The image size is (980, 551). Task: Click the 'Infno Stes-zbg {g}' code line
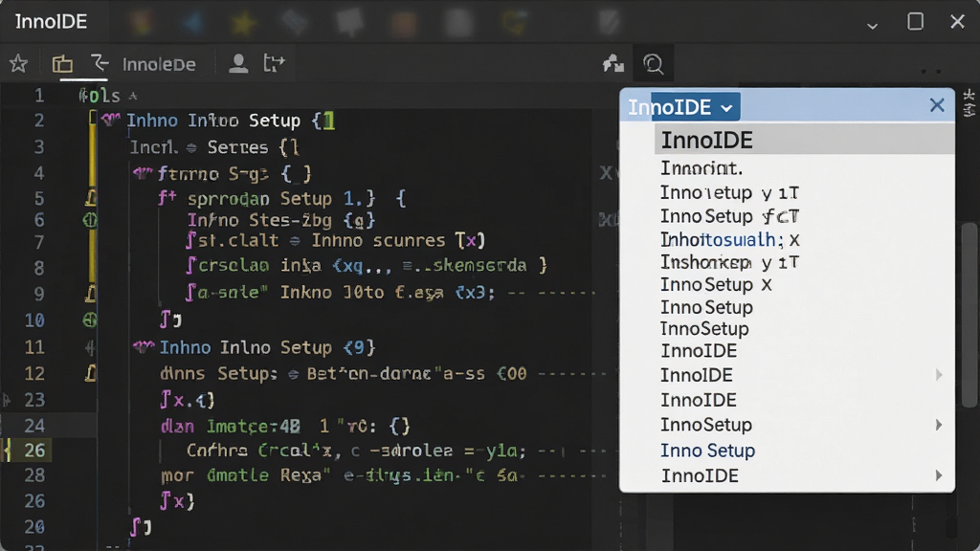click(x=281, y=220)
